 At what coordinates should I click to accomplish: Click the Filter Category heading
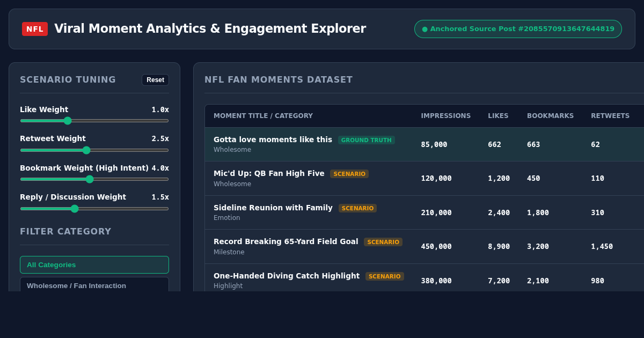pos(65,231)
